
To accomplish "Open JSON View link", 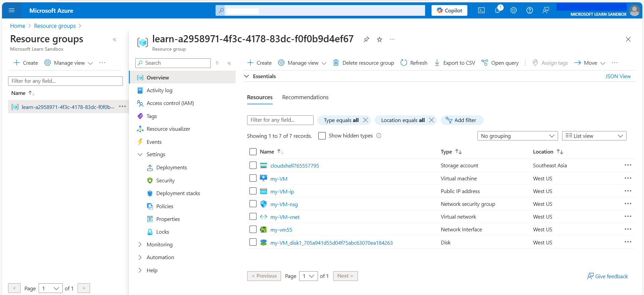I will tap(618, 76).
